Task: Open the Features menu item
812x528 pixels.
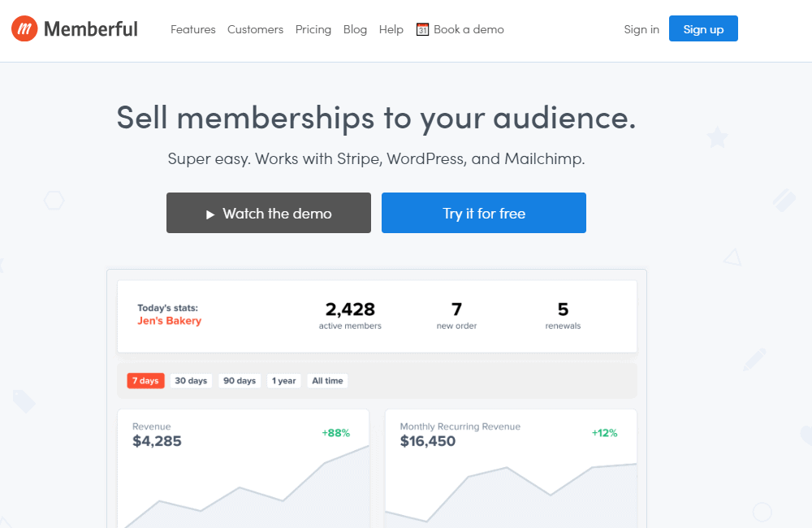Action: (x=193, y=29)
